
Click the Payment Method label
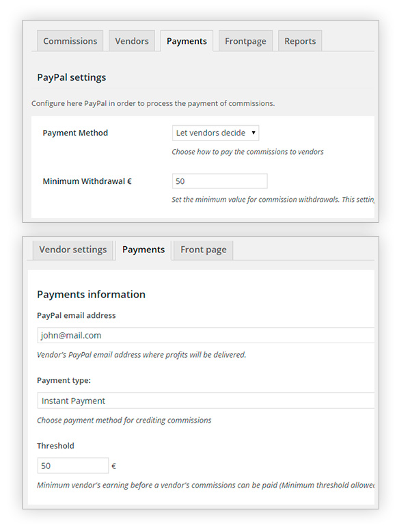click(x=75, y=133)
